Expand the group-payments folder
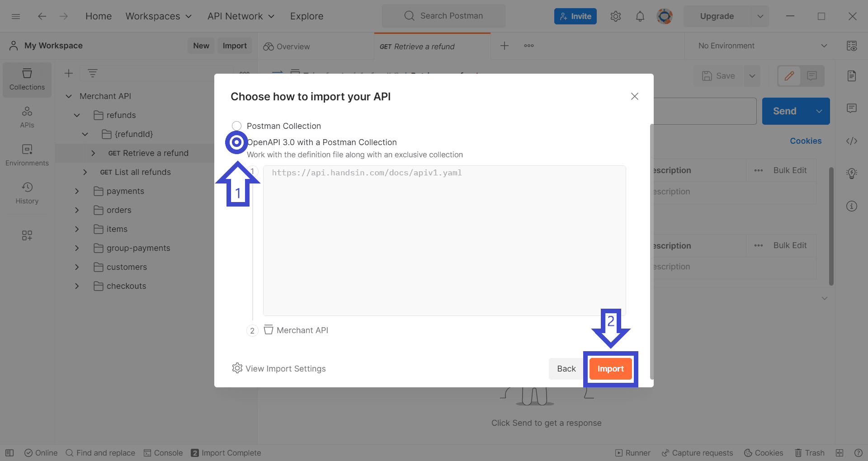868x461 pixels. point(77,248)
